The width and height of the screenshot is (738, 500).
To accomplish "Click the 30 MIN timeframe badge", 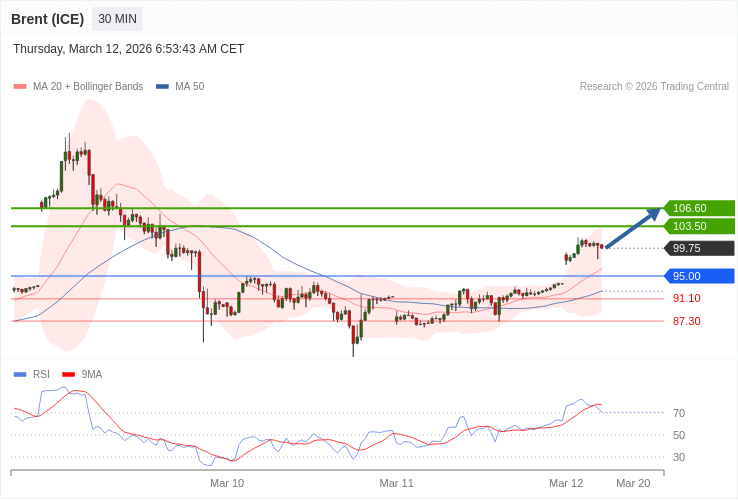I will coord(117,19).
